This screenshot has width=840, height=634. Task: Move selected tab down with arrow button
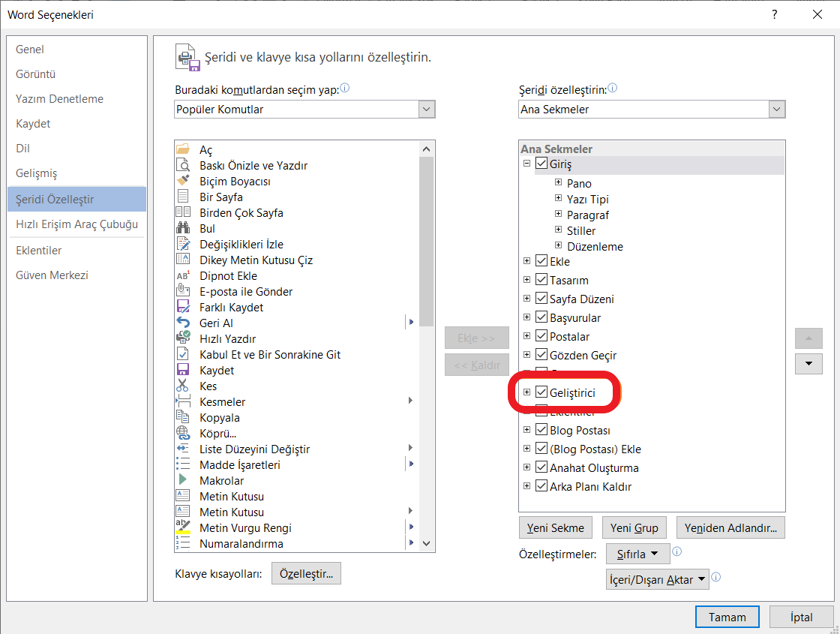click(809, 363)
